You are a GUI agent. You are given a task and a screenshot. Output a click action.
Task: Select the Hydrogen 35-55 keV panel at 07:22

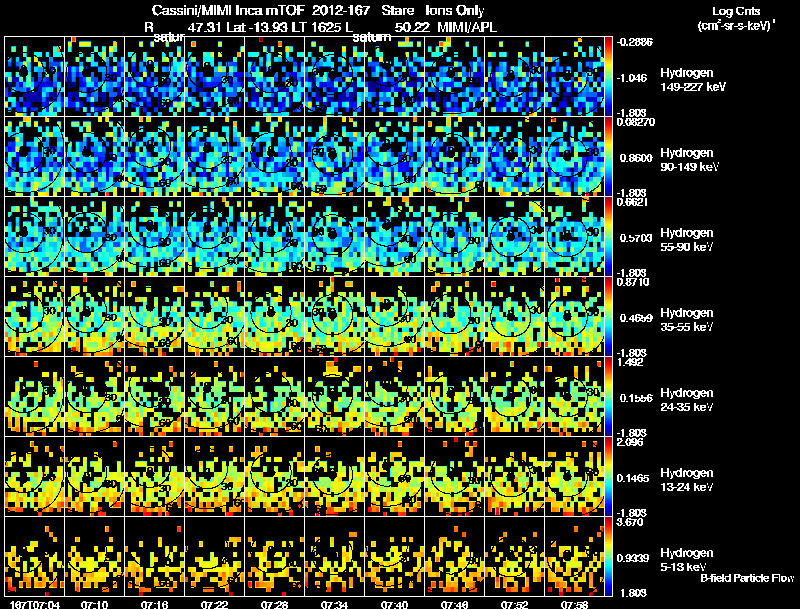pos(214,317)
